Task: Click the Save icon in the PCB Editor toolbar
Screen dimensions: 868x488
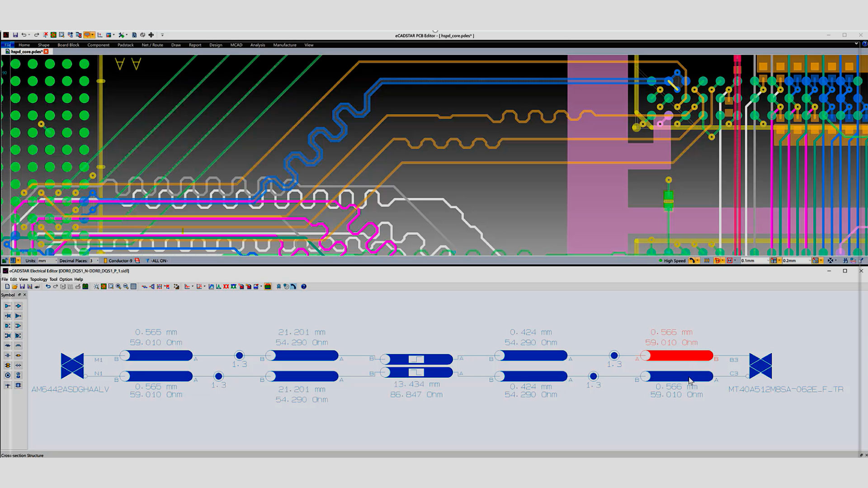Action: 16,35
